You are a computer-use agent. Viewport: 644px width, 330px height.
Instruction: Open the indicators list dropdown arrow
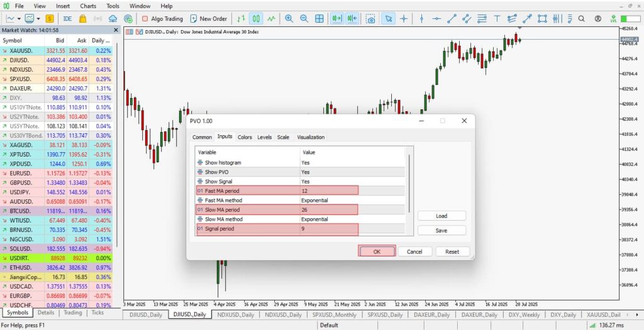pyautogui.click(x=38, y=18)
